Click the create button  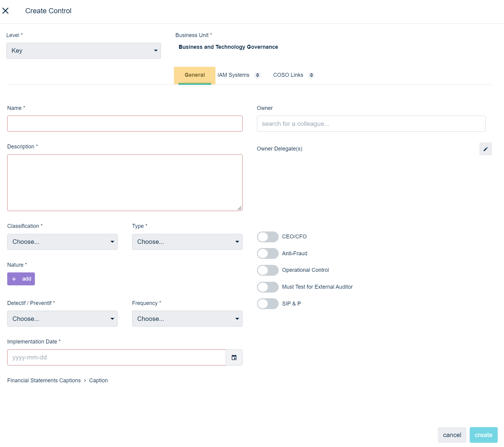pos(483,435)
